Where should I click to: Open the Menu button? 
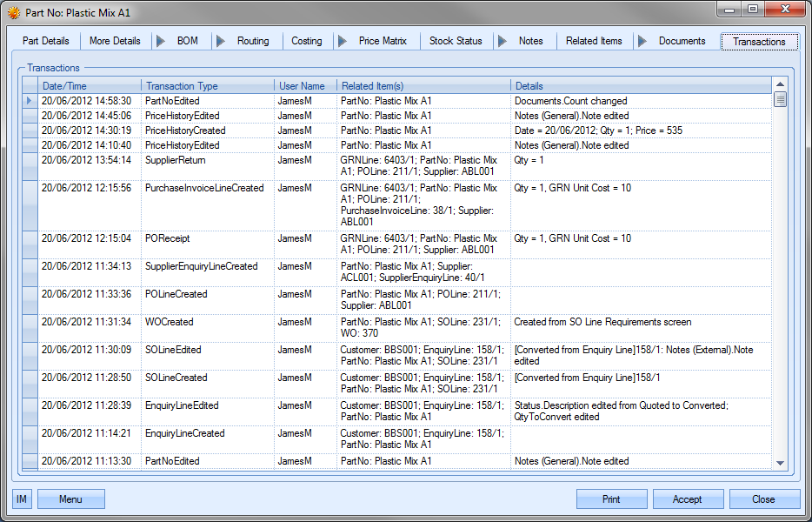[x=71, y=499]
